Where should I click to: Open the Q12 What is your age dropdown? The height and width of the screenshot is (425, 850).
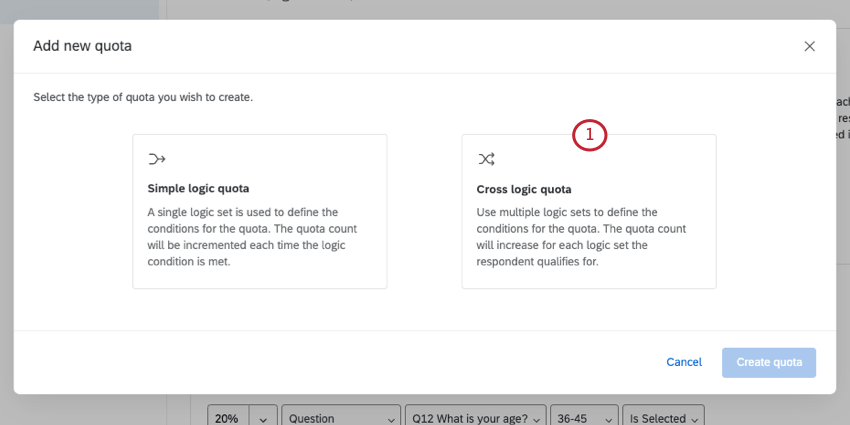pos(477,418)
